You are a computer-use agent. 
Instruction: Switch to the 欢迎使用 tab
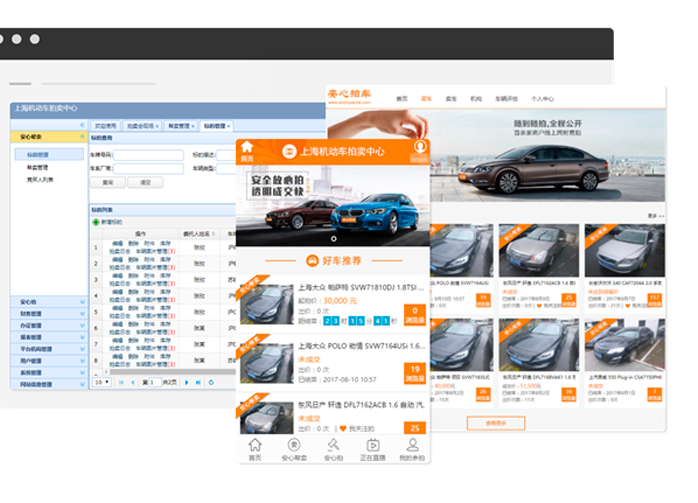coord(106,126)
